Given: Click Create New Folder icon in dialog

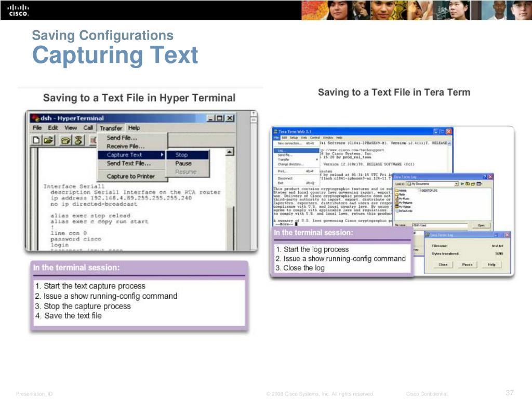Looking at the screenshot, I should point(473,184).
